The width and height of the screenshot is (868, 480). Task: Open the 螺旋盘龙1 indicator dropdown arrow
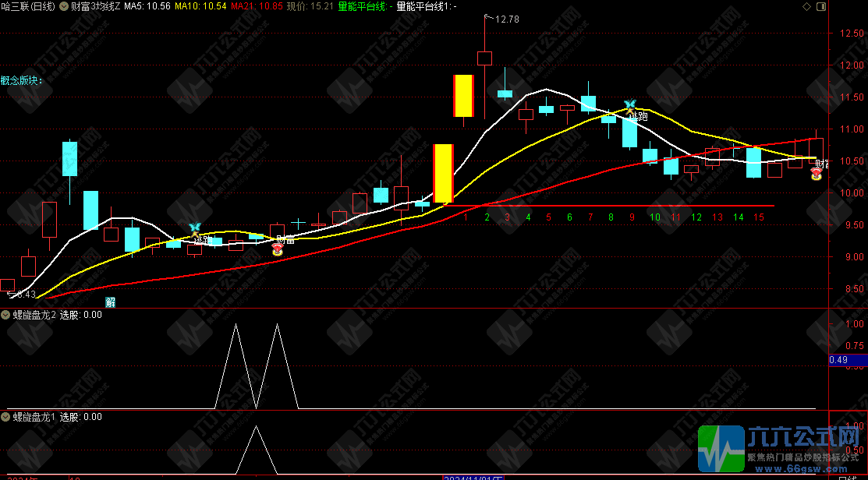pos(6,417)
